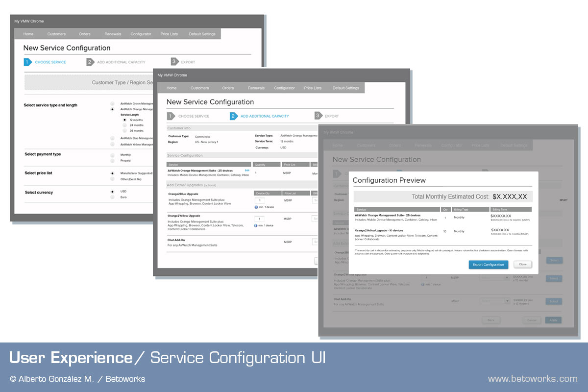
Task: Select the Other (Excel file) price list
Action: coord(112,179)
